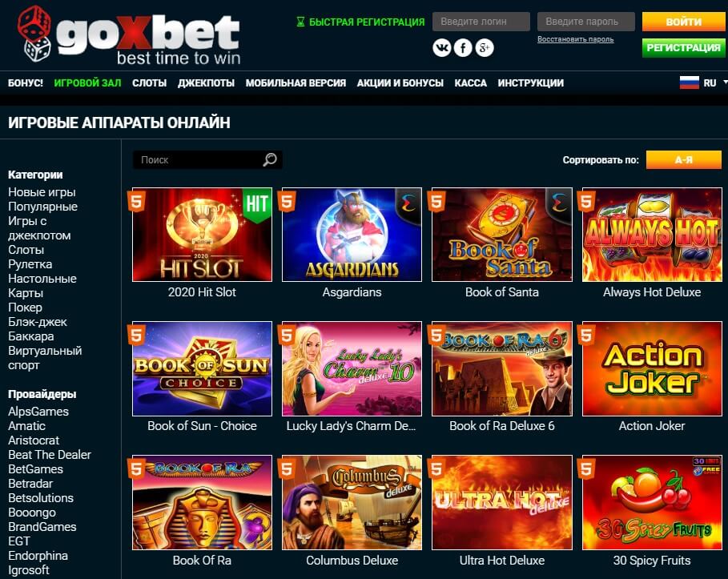Open the Слоты menu item
728x579 pixels.
149,83
